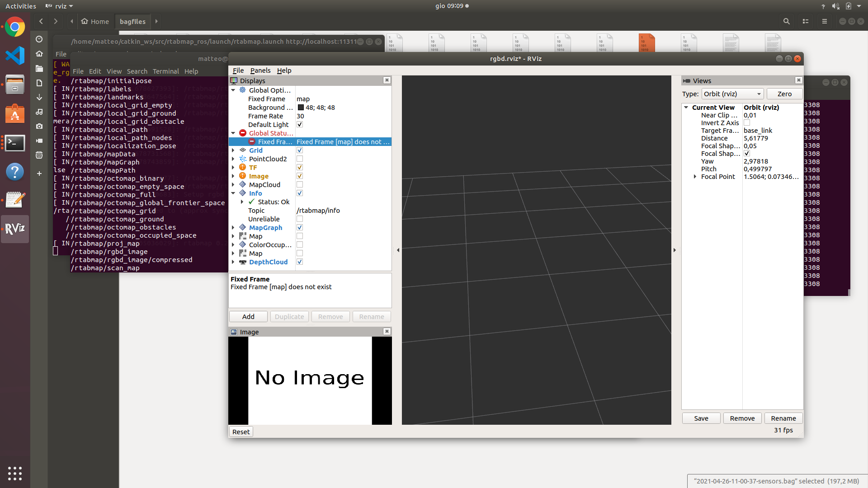Click the TF warning icon
This screenshot has height=488, width=868.
243,168
